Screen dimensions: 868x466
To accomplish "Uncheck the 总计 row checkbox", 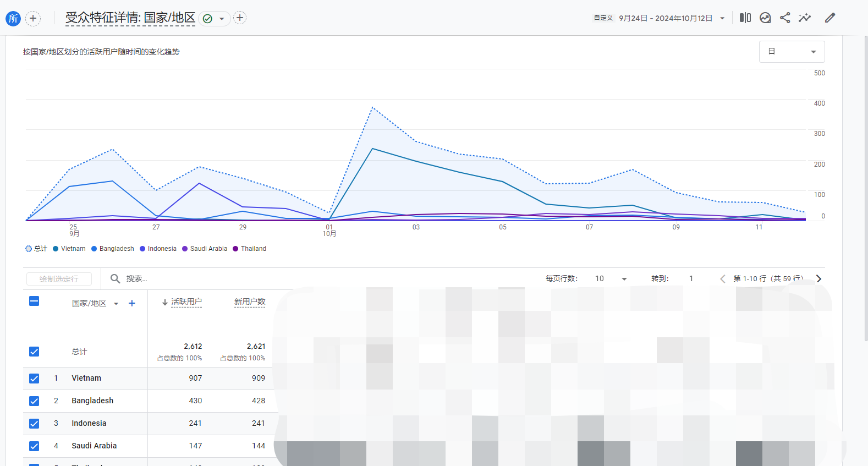I will coord(34,352).
